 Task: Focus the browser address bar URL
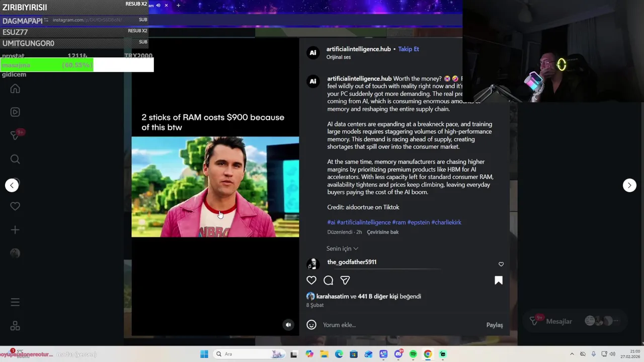[x=87, y=20]
